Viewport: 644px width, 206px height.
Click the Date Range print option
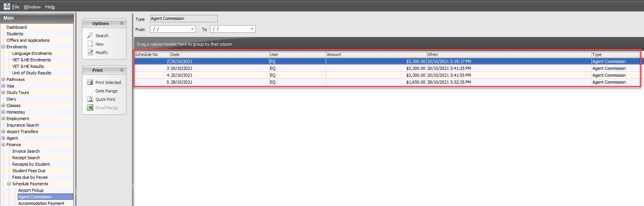pyautogui.click(x=106, y=91)
